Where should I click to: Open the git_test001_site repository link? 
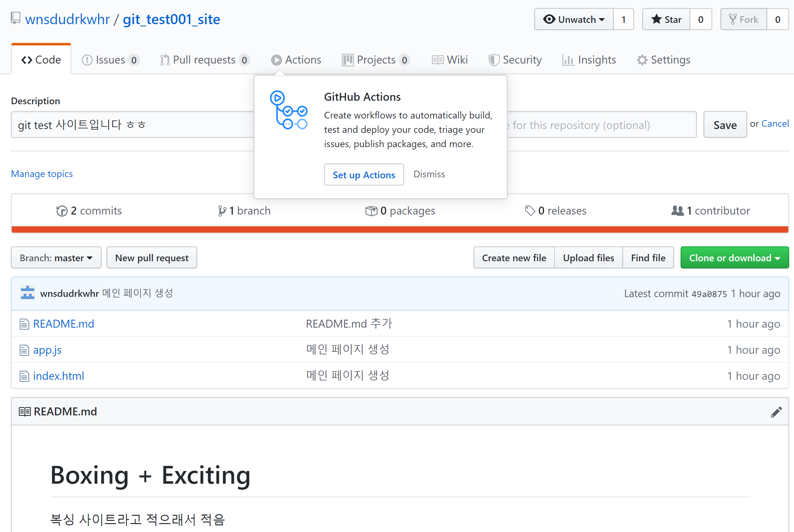tap(171, 19)
